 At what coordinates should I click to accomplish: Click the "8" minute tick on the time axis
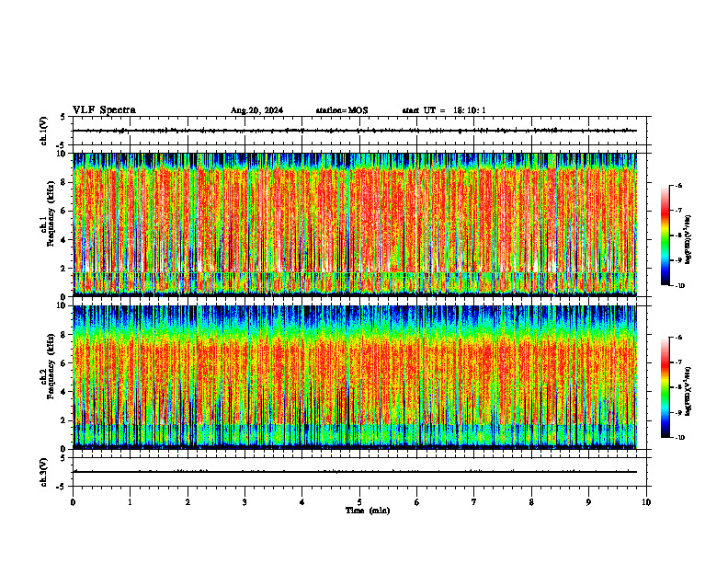coord(531,502)
